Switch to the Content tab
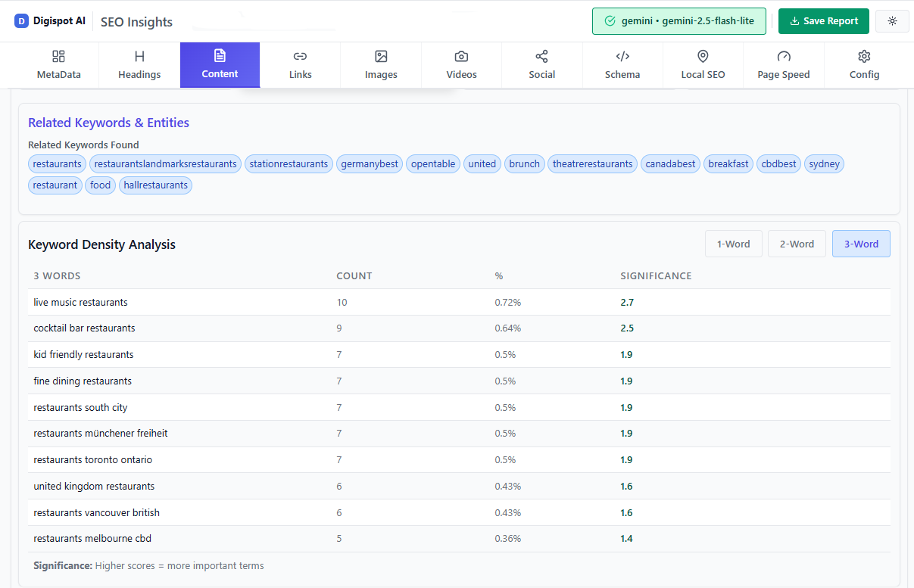The image size is (914, 588). (220, 64)
